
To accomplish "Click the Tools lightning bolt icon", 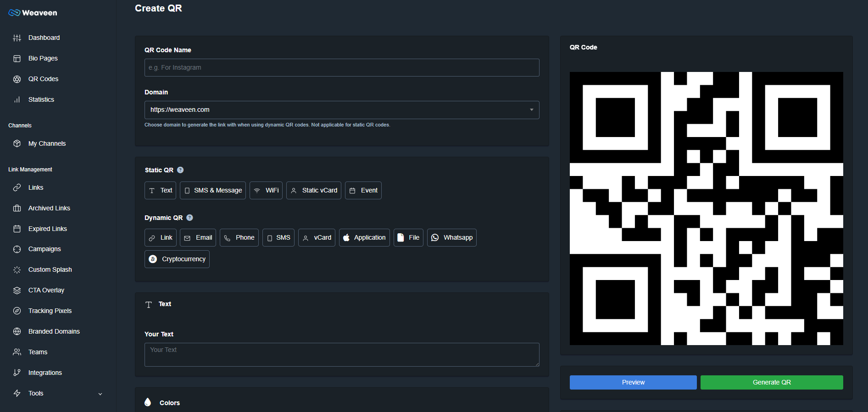I will click(x=17, y=393).
